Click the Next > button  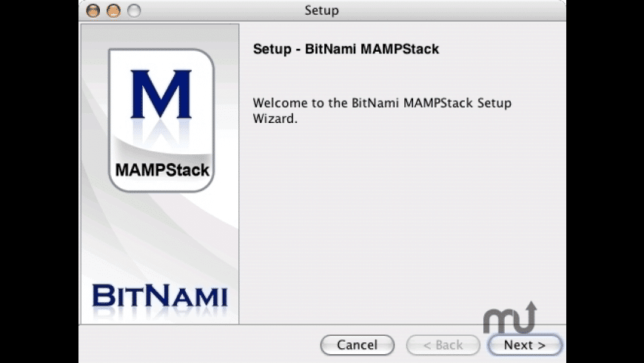pos(525,344)
